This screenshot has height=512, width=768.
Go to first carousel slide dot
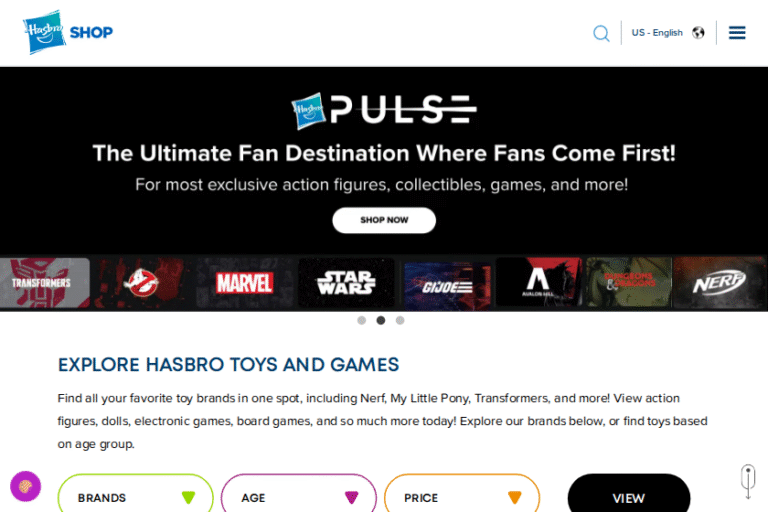[361, 320]
